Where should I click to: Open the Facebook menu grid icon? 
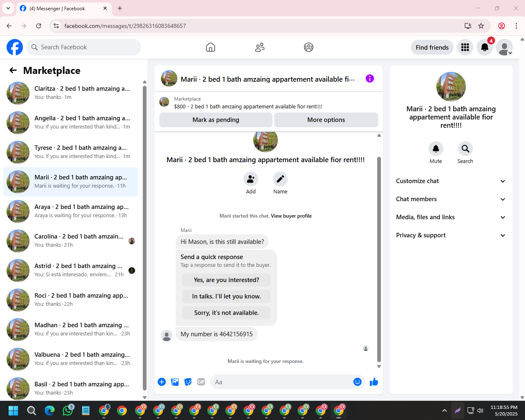pos(465,47)
